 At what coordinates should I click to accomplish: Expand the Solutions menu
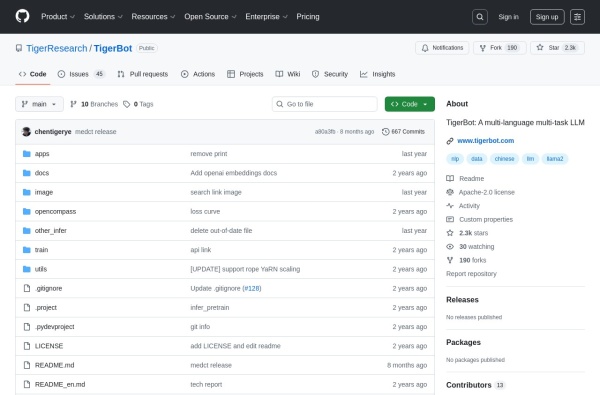[103, 16]
